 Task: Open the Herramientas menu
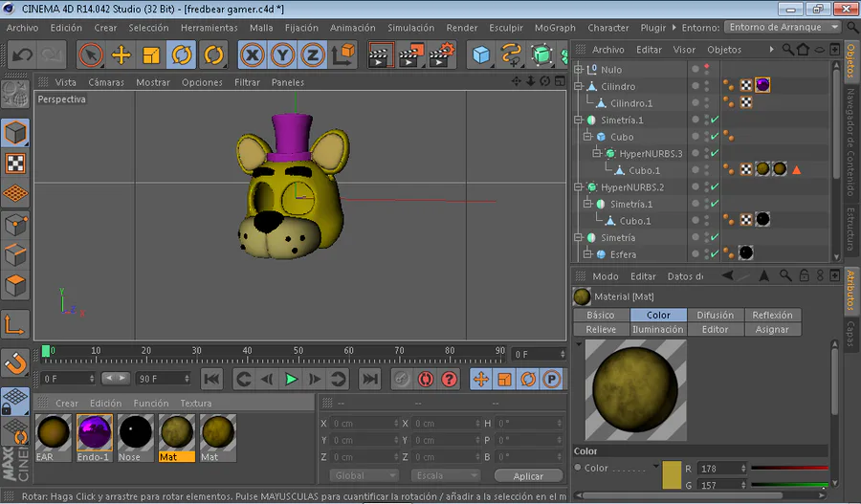tap(210, 28)
